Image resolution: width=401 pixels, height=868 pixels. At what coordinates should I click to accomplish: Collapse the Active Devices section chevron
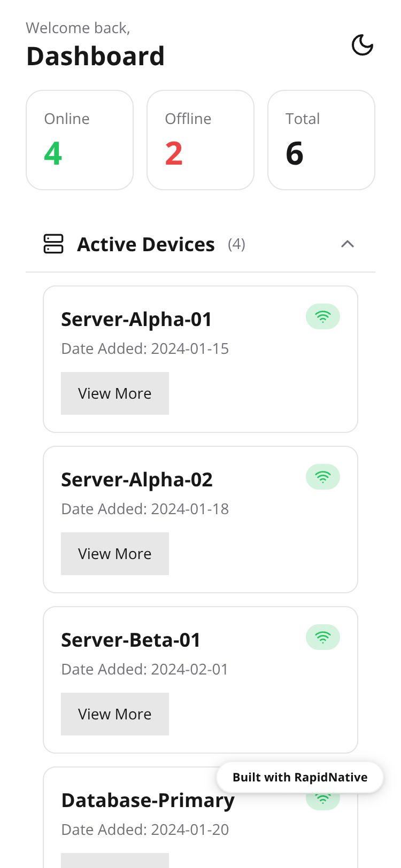click(x=348, y=244)
